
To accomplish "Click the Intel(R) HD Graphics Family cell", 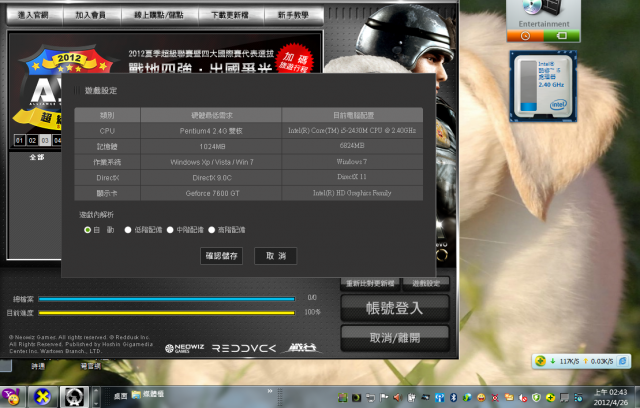I will pos(352,193).
